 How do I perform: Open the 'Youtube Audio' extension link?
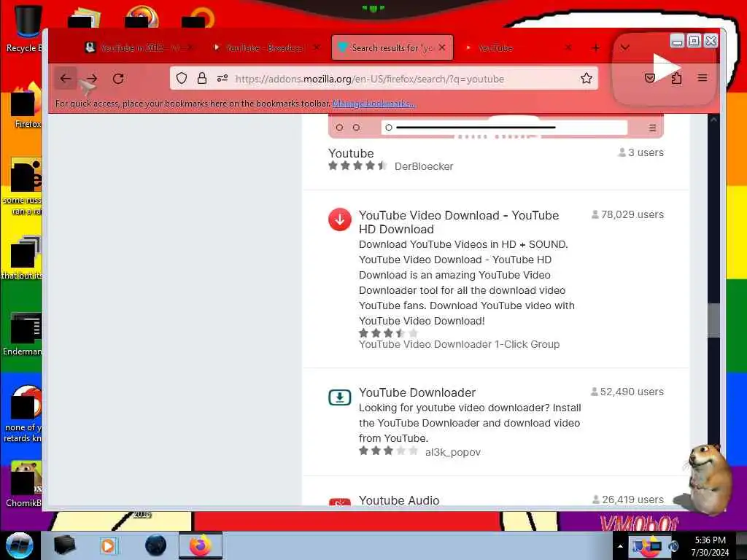[399, 500]
